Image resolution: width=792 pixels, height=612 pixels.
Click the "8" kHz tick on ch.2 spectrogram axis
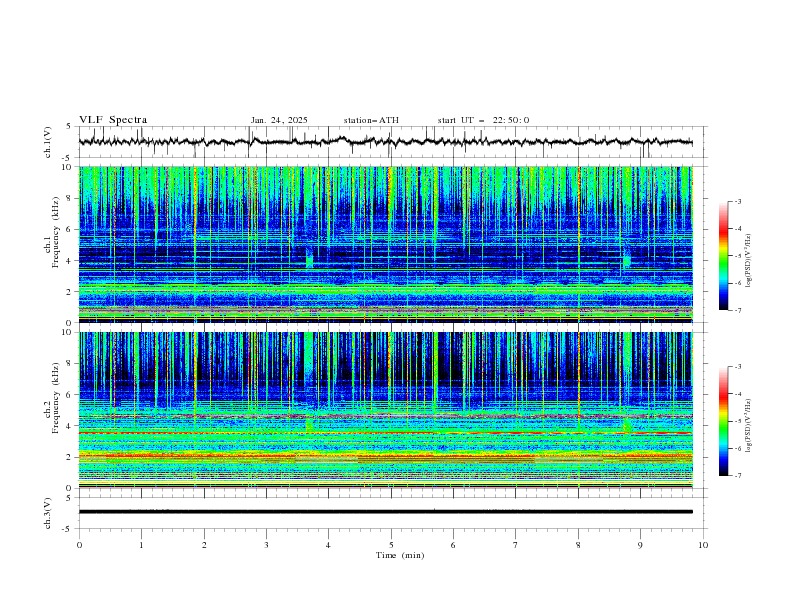[71, 364]
